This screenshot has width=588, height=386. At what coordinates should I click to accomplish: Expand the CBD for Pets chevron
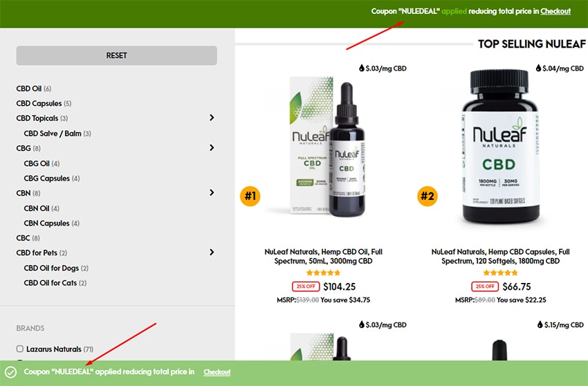(212, 252)
